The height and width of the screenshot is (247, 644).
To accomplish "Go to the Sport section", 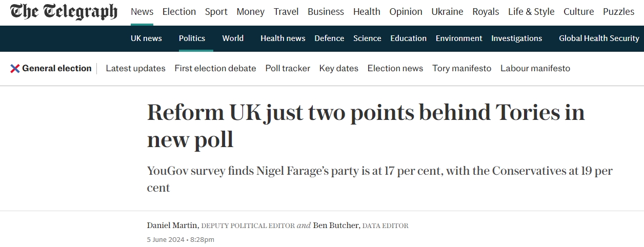I will point(216,11).
